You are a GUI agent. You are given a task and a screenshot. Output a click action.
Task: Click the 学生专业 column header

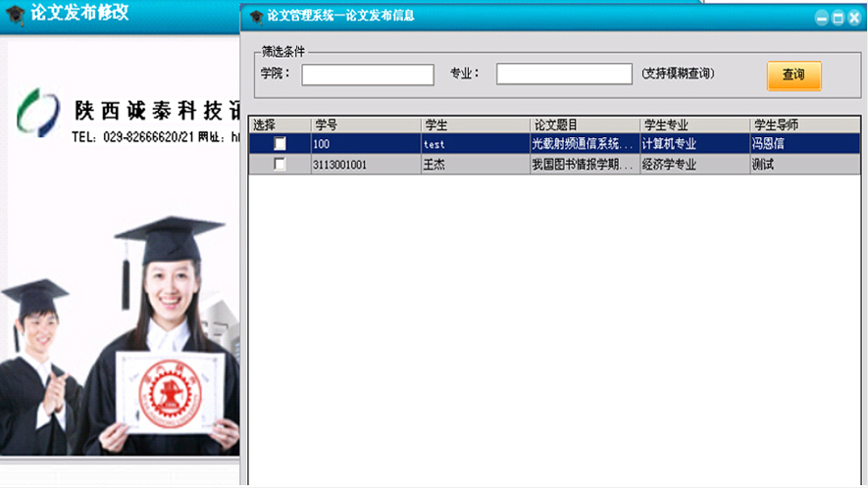(x=693, y=124)
